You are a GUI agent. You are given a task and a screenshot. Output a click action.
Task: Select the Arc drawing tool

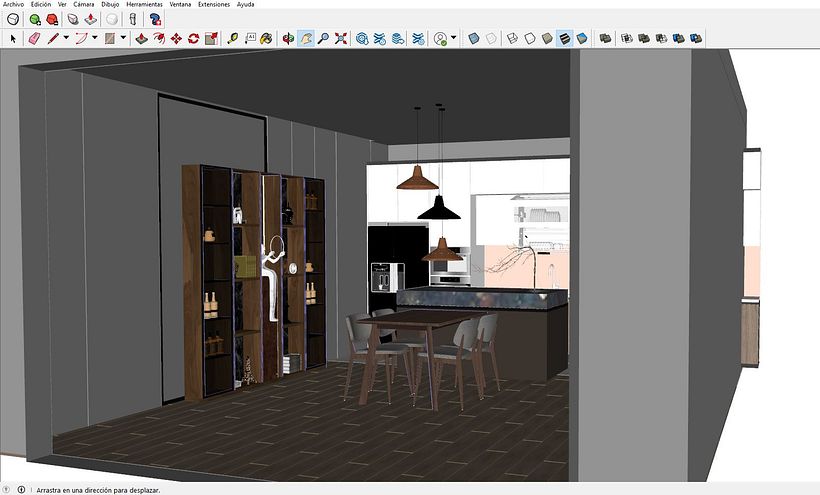click(81, 38)
